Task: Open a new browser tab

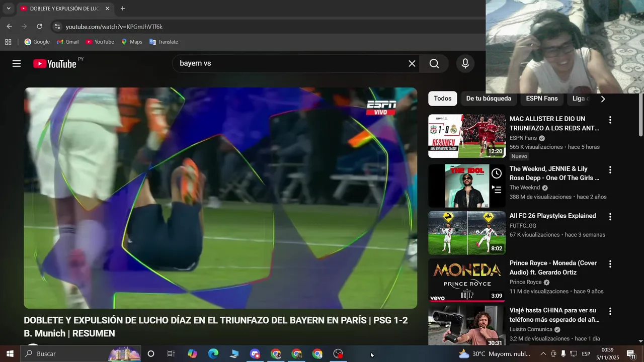Action: [123, 9]
